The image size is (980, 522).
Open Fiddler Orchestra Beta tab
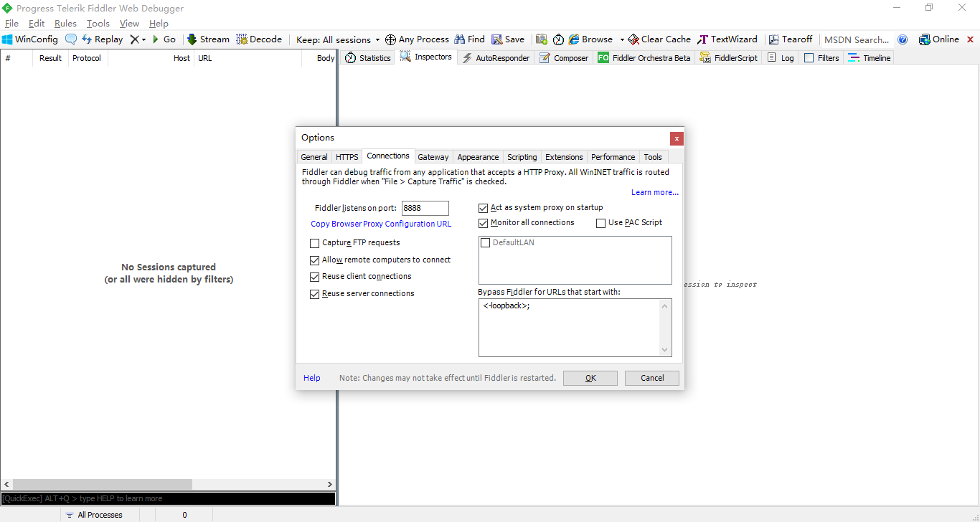644,58
